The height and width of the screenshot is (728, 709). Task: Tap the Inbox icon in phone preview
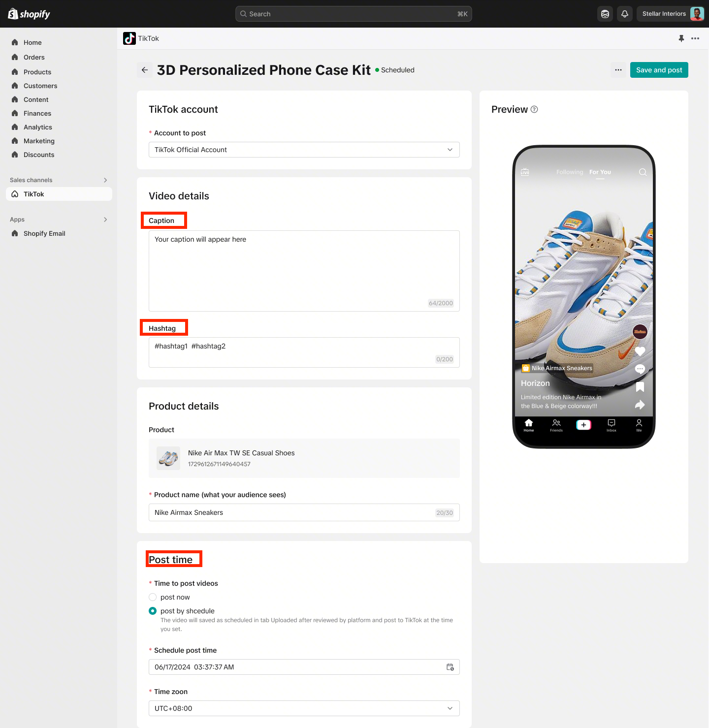pos(612,425)
